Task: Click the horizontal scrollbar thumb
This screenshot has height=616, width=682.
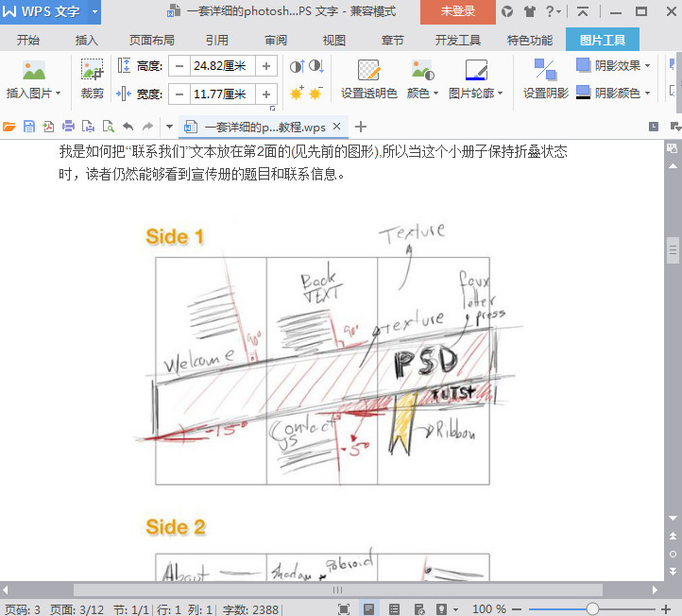Action: pyautogui.click(x=338, y=590)
